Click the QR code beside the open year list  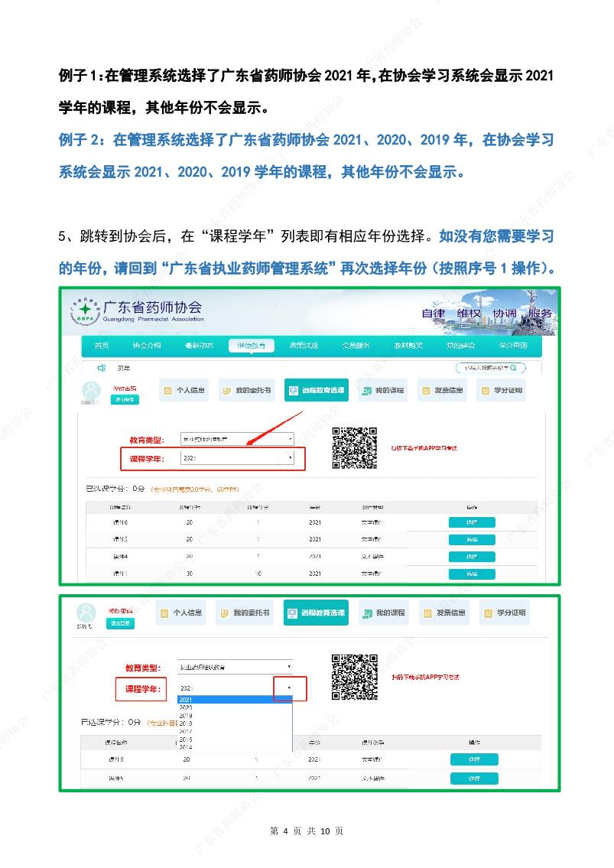[354, 677]
